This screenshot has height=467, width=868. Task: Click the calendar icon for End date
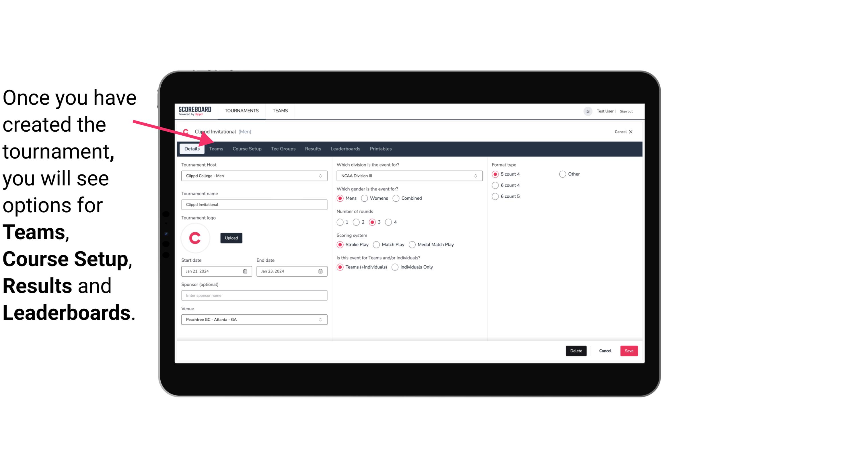coord(320,271)
